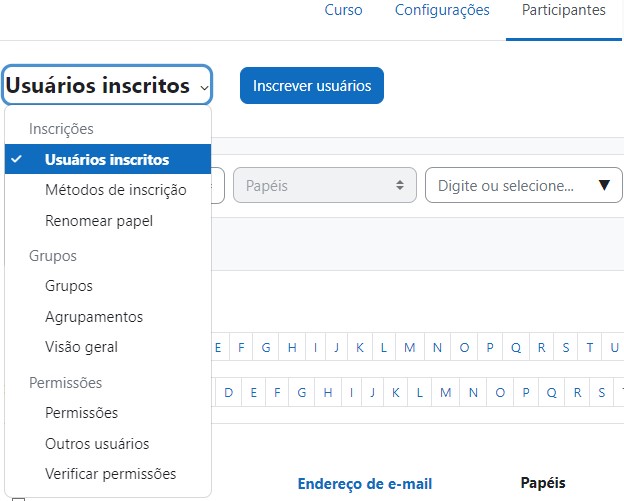Screen dimensions: 624x501
Task: Expand the Papéis filter dropdown
Action: pos(324,186)
